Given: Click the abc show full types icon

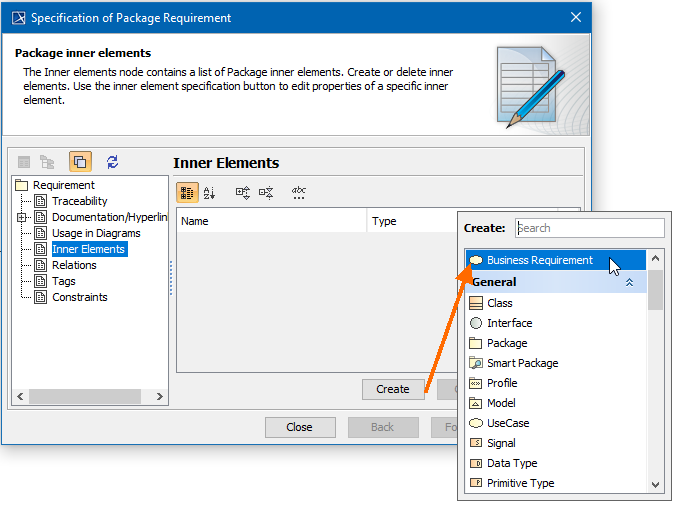Looking at the screenshot, I should pos(299,192).
